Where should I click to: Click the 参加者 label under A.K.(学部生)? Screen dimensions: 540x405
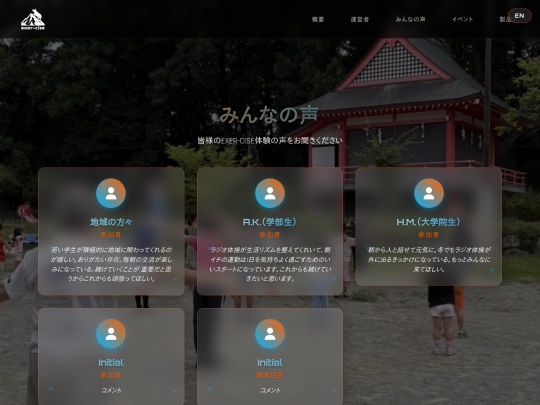(270, 235)
